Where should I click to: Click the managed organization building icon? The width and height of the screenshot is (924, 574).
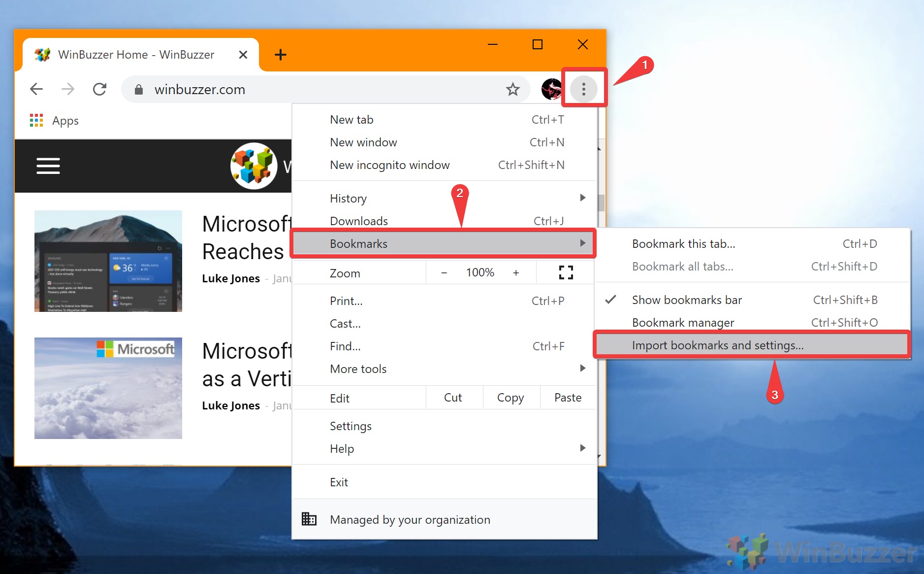pos(309,519)
